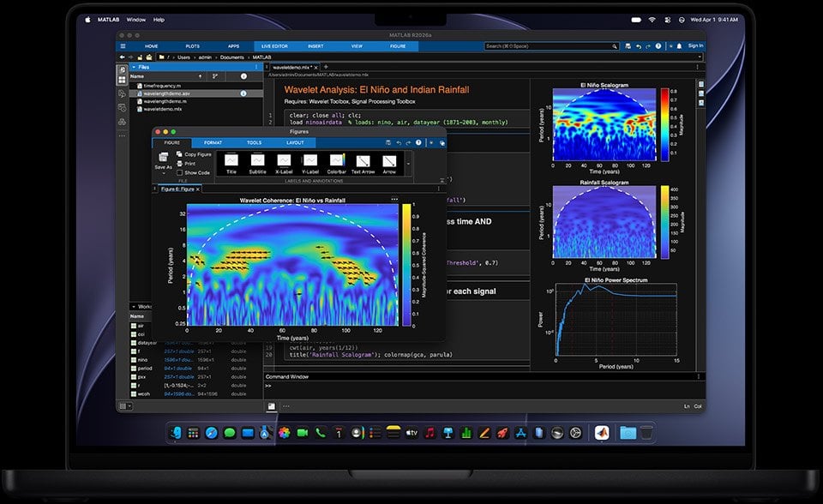The image size is (823, 504).
Task: Close the waveletdemo.mlx editor tab
Action: tap(316, 68)
